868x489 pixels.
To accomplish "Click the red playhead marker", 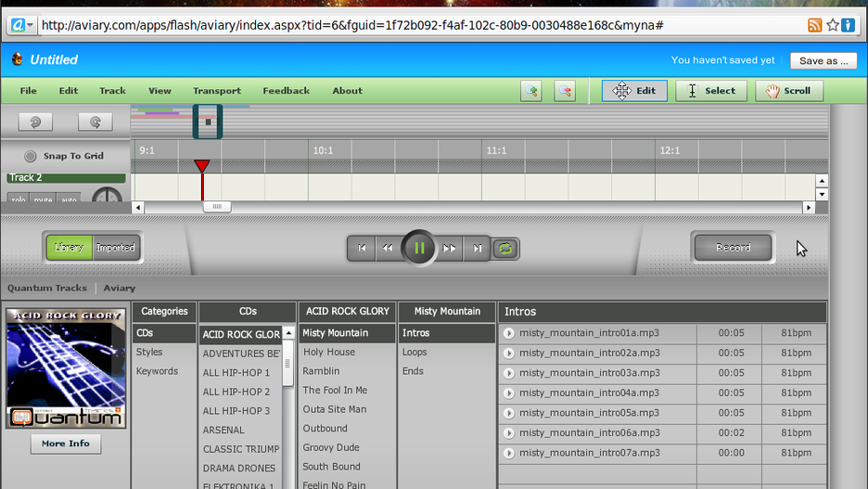I will tap(202, 165).
